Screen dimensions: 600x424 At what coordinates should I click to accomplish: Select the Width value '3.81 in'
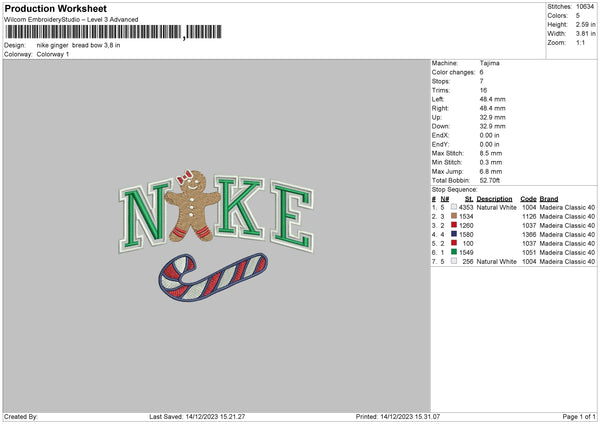585,34
